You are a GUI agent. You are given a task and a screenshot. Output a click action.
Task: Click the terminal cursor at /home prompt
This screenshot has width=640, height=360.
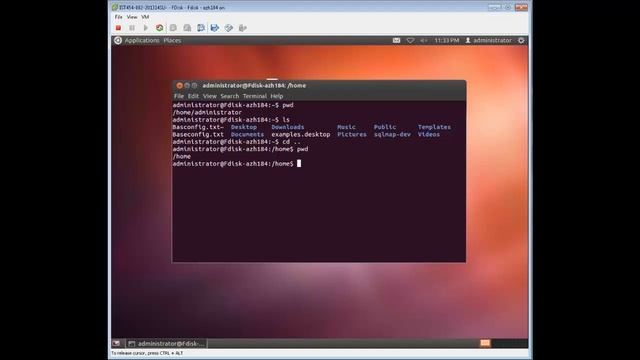(299, 164)
